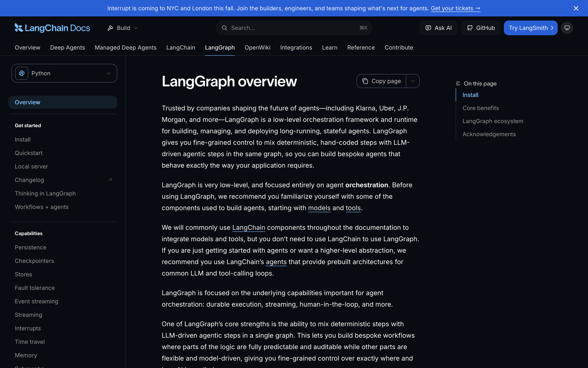This screenshot has height=368, width=588.
Task: Click the Ask AI button
Action: click(438, 28)
